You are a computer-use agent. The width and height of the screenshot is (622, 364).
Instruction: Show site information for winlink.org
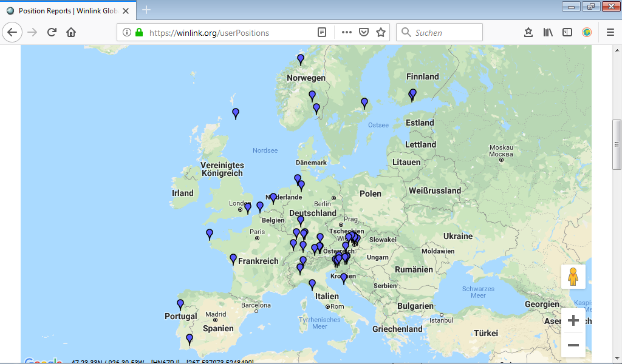coord(126,33)
